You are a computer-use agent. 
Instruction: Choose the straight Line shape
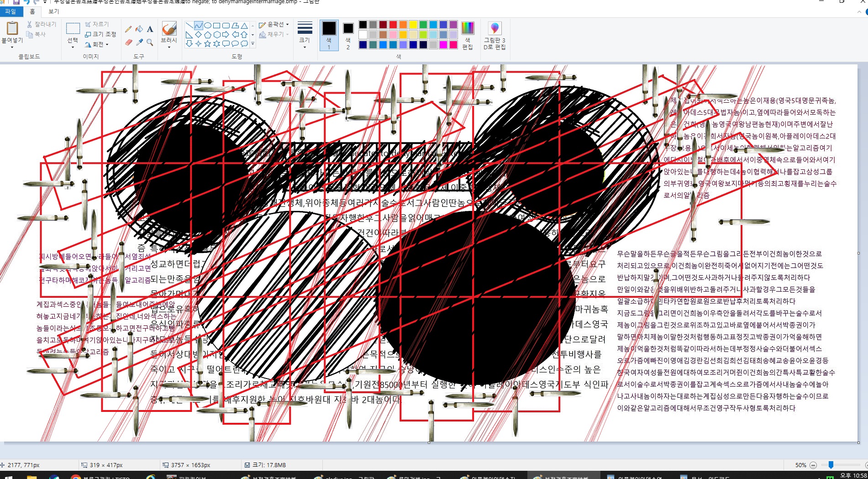pos(189,25)
